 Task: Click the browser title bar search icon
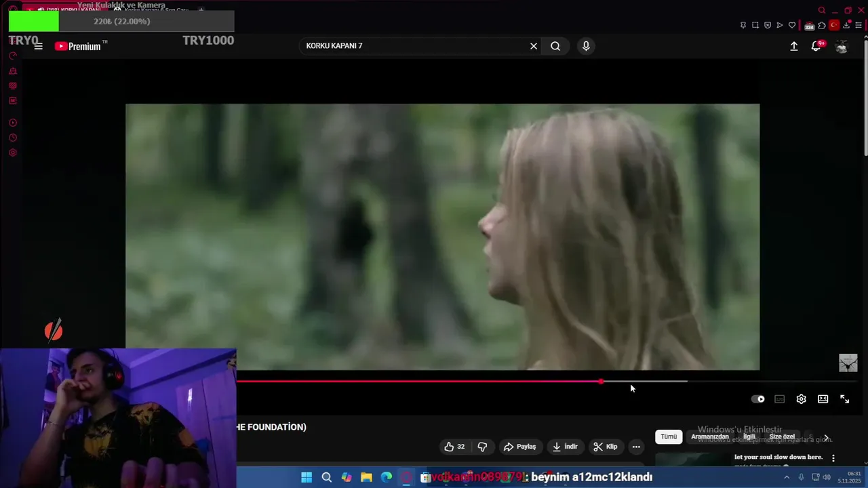(x=822, y=10)
